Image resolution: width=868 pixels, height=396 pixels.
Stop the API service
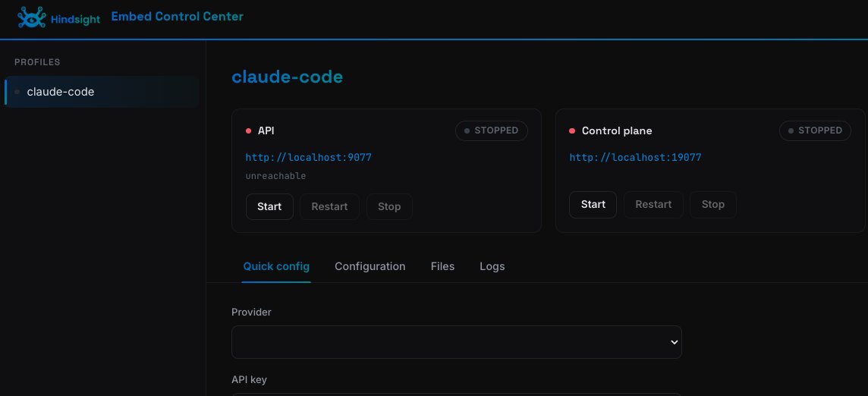[389, 206]
